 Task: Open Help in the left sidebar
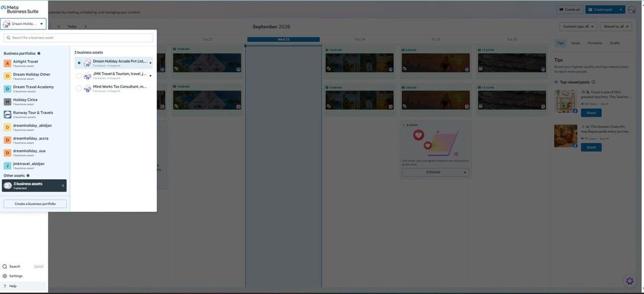[x=24, y=286]
